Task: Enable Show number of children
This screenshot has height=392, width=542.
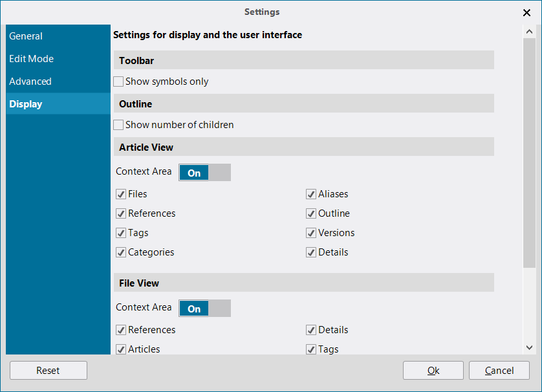Action: [x=118, y=125]
